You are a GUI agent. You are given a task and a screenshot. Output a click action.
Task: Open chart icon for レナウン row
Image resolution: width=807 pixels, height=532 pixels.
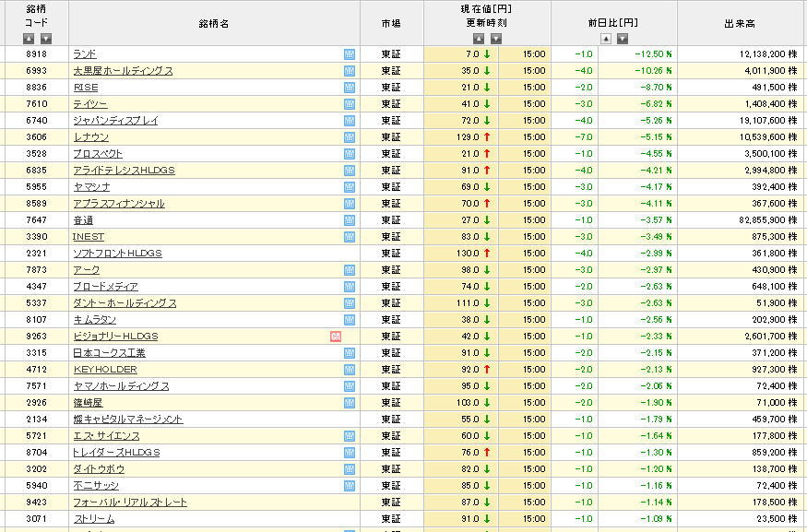350,137
